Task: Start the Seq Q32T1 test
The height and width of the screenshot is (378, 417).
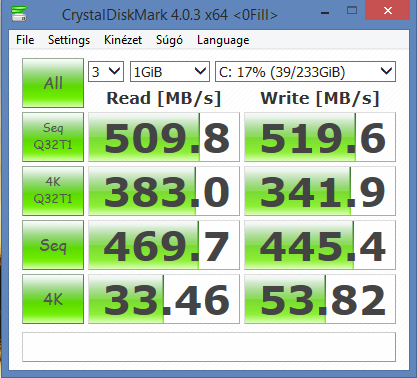Action: (53, 137)
